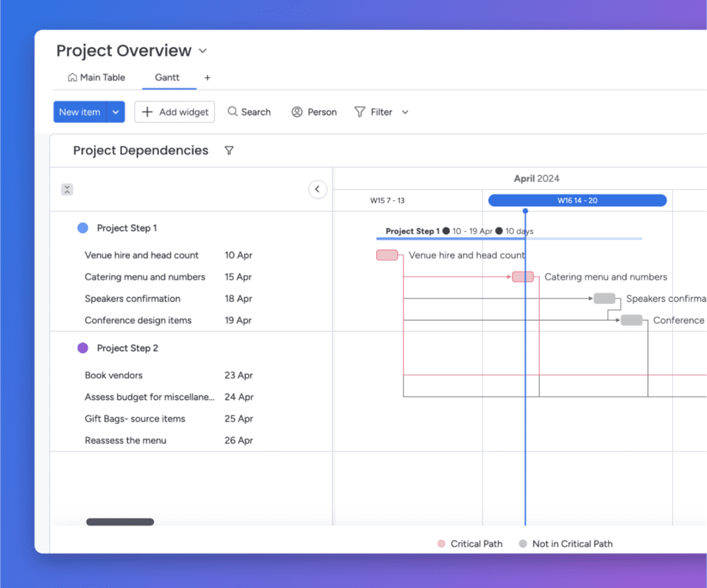Viewport: 707px width, 588px height.
Task: Collapse the item list panel arrow
Action: tap(317, 189)
